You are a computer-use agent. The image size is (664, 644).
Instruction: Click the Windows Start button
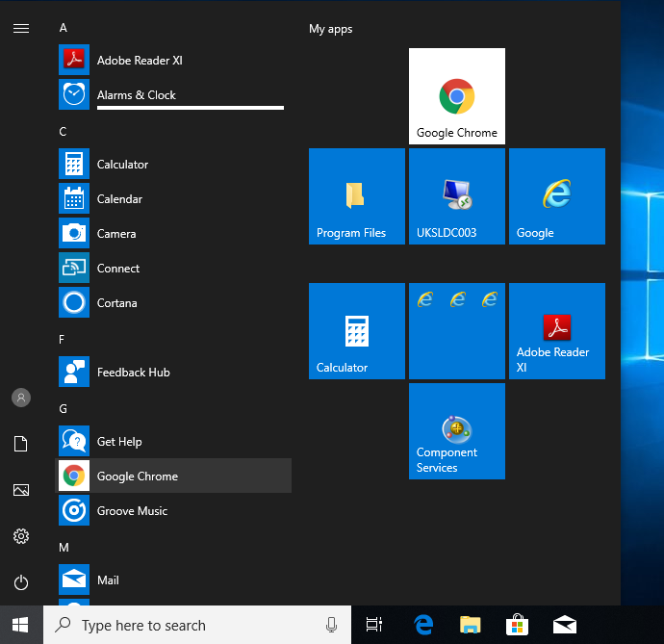21,625
